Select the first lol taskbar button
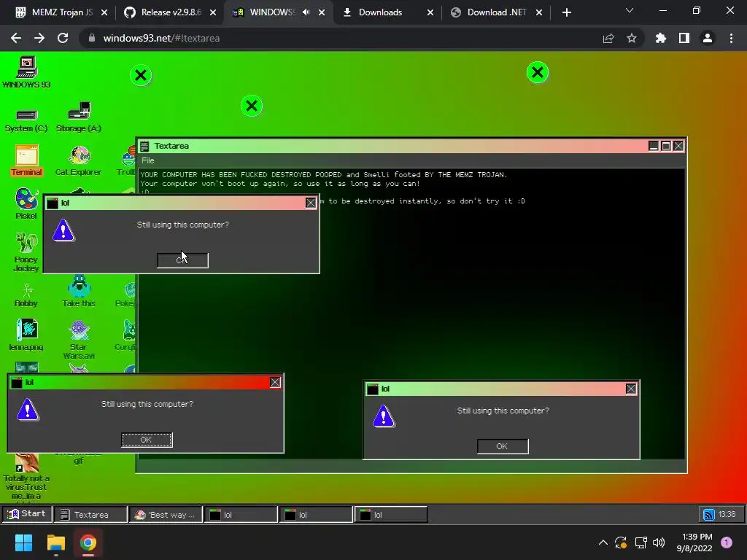This screenshot has height=560, width=747. [x=241, y=514]
